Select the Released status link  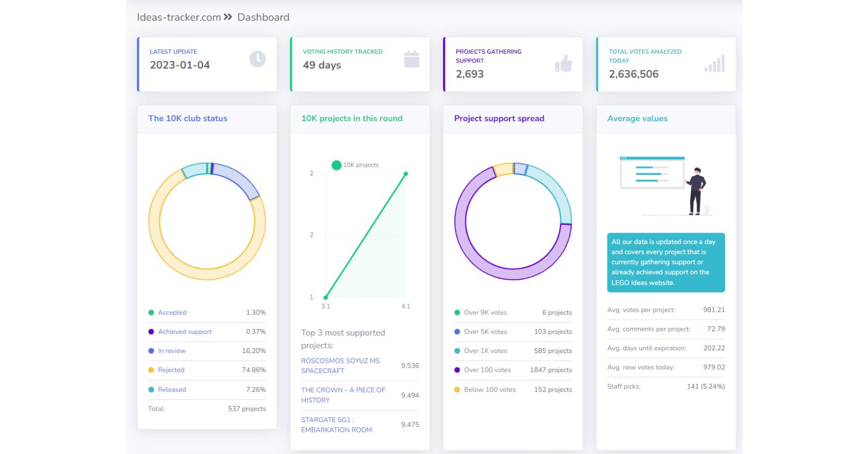tap(171, 389)
